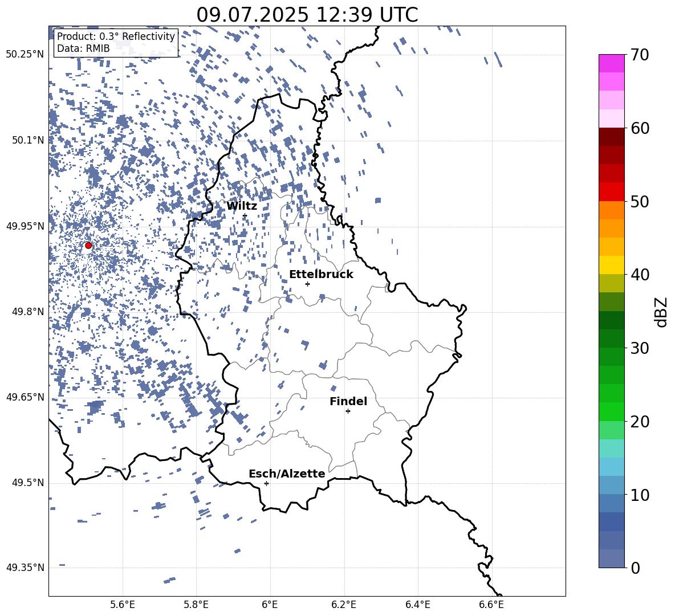675x616 pixels.
Task: Click the olive colorbar swatch below 40
Action: pyautogui.click(x=612, y=283)
